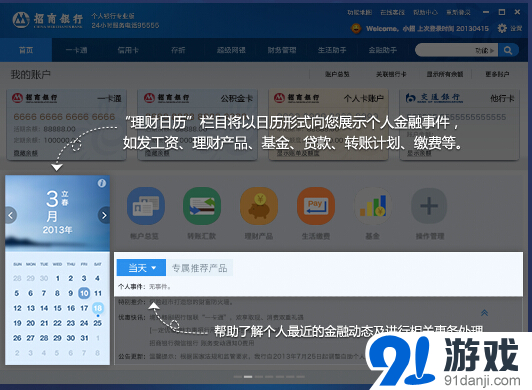Open the 当天 dropdown

(x=141, y=268)
